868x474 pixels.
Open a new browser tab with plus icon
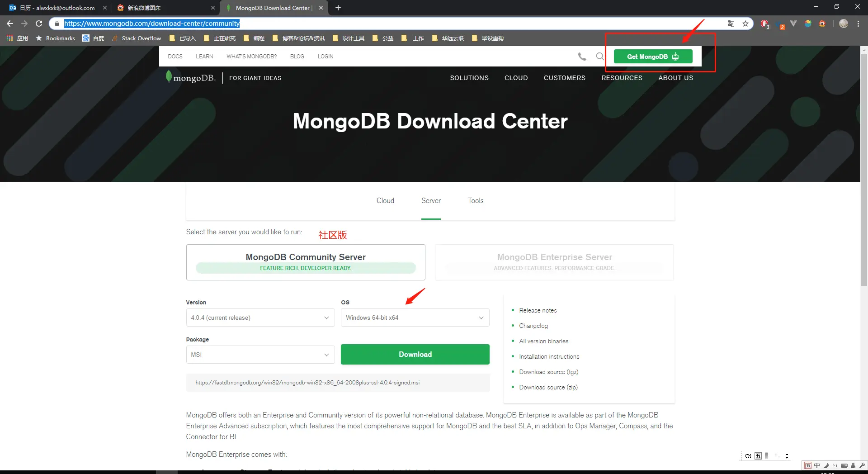click(x=338, y=8)
